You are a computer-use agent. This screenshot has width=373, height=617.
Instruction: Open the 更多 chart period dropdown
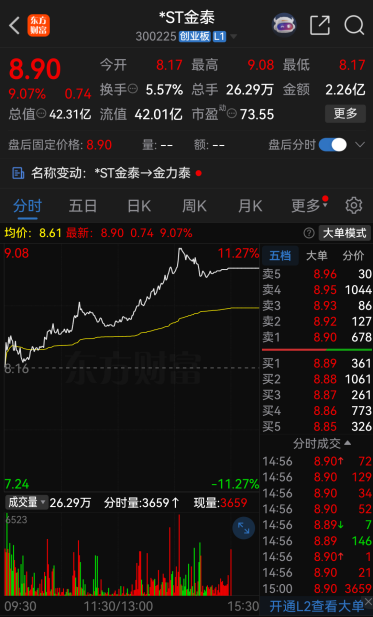309,205
